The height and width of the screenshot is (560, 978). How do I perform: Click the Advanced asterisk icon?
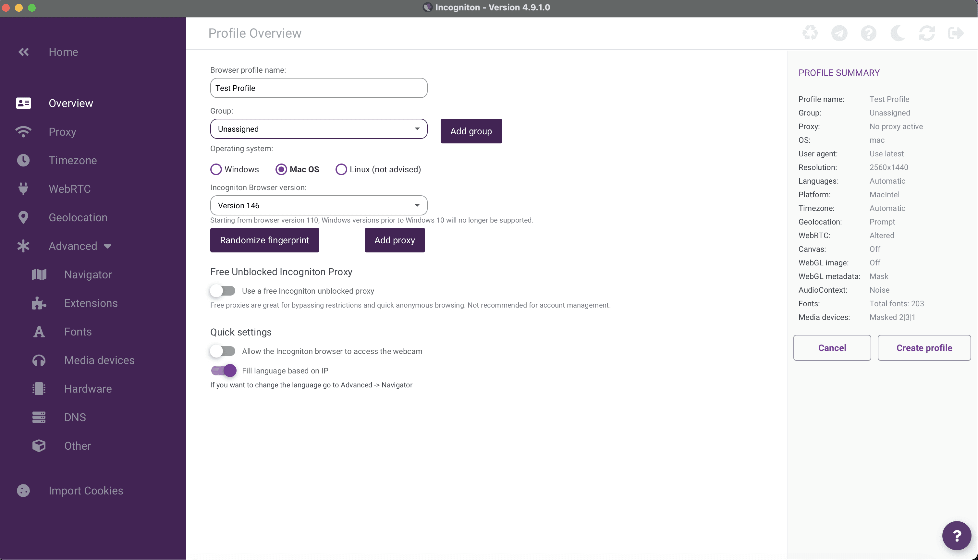click(x=23, y=246)
